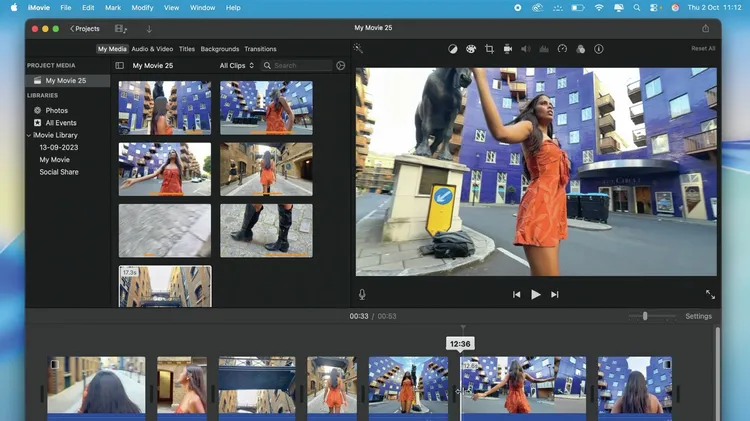Open the video stabilization camera icon
Screen dimensions: 750x421
(508, 48)
